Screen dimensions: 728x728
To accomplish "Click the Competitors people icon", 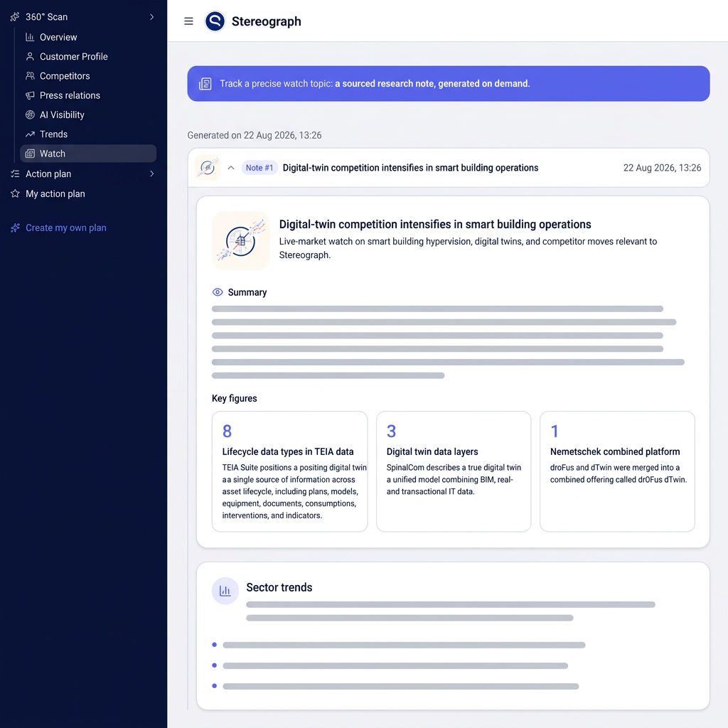I will 30,76.
